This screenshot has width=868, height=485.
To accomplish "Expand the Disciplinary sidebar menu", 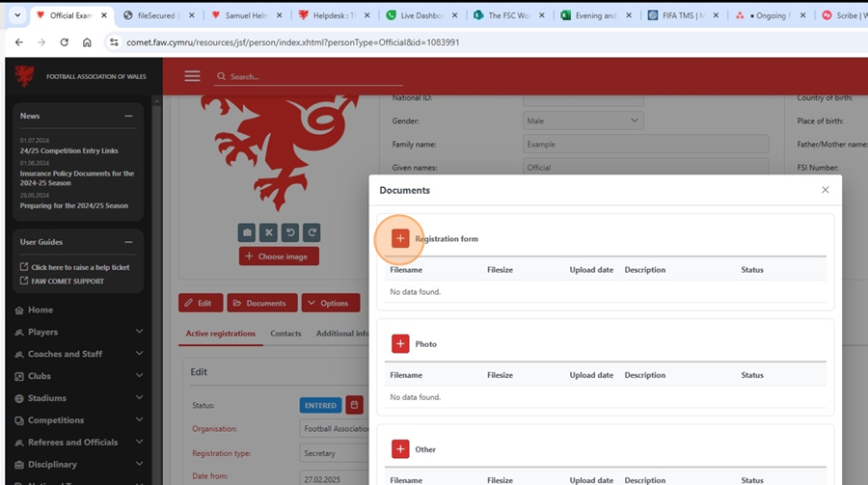I will click(x=78, y=465).
